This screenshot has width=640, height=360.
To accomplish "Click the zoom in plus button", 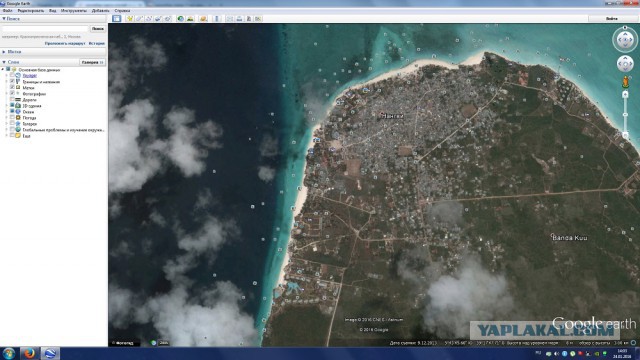I will [x=625, y=95].
